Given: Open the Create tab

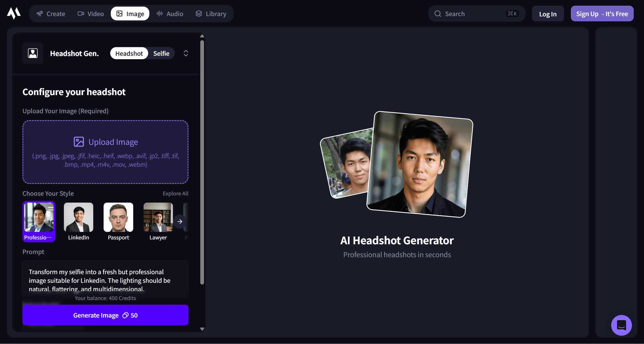Looking at the screenshot, I should tap(51, 14).
